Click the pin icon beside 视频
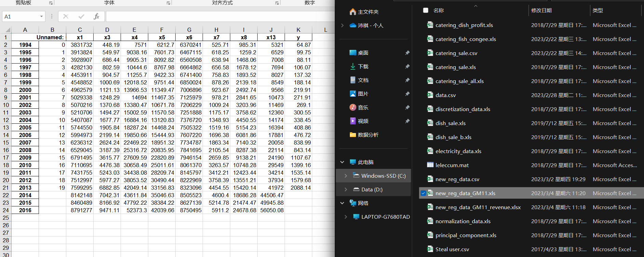Screen dimensions: 644x257 click(407, 121)
